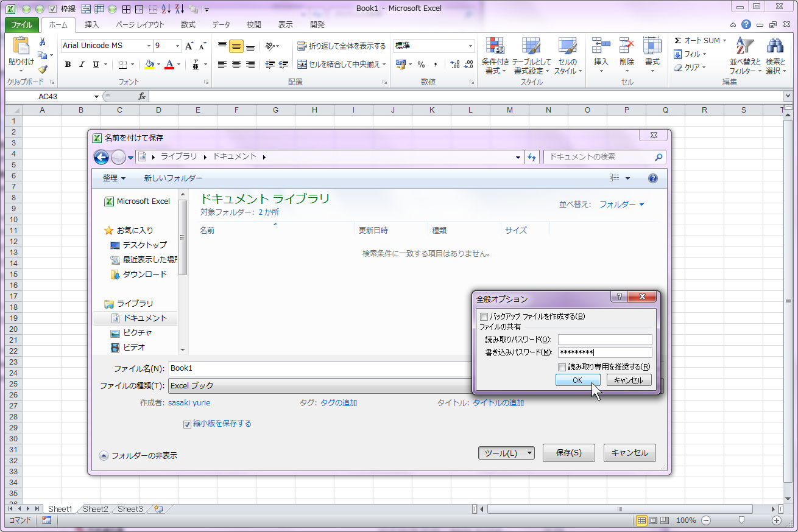The image size is (798, 532).
Task: Click the 読み取りパスワード input field
Action: click(x=605, y=340)
